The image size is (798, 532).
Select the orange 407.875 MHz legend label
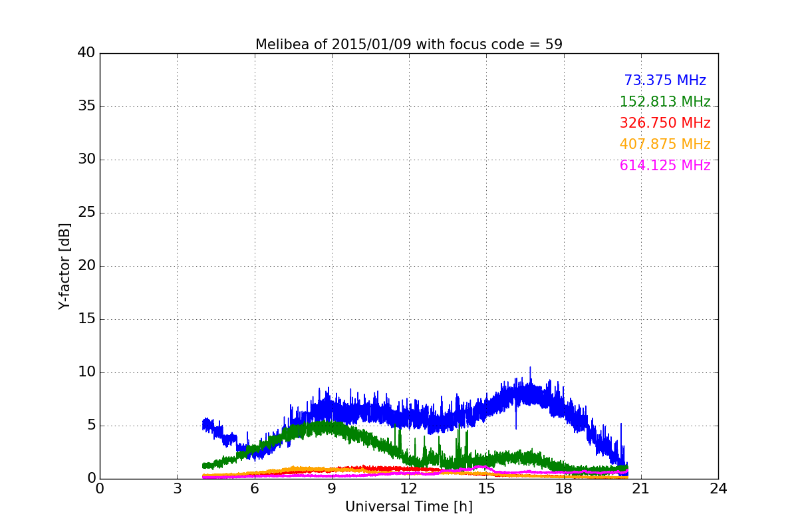(665, 144)
